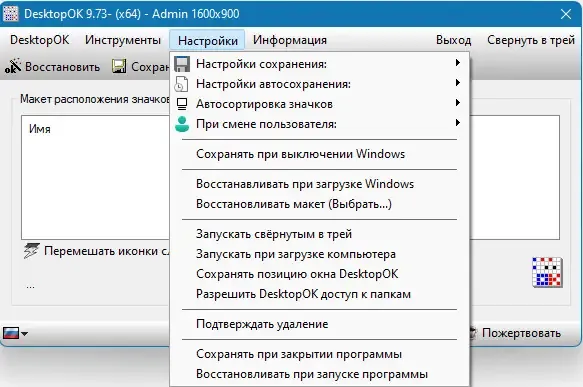Viewport: 583px width, 387px height.
Task: Toggle Восстанавливать при загрузке Windows
Action: [x=320, y=184]
